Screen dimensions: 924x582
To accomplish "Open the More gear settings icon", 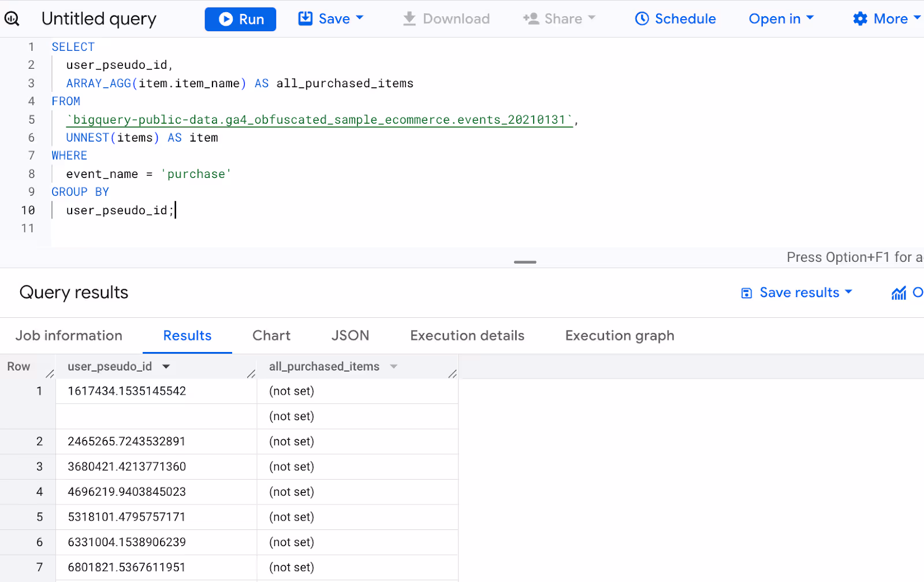I will point(860,18).
